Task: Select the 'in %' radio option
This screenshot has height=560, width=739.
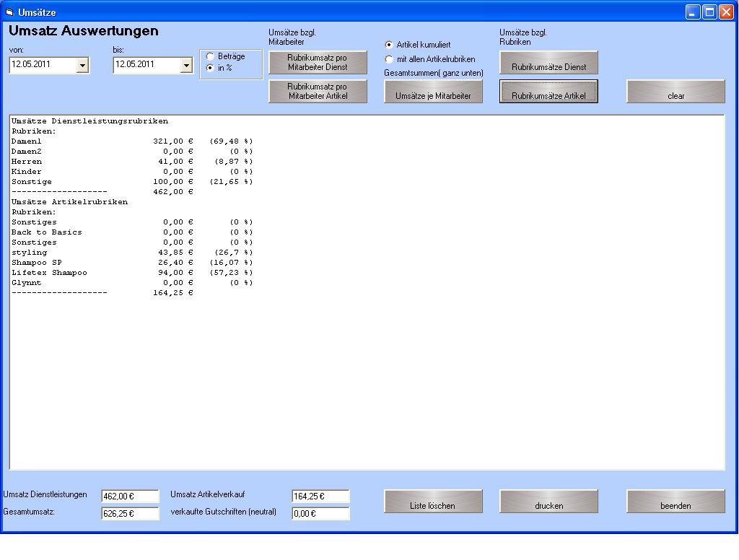Action: 210,68
